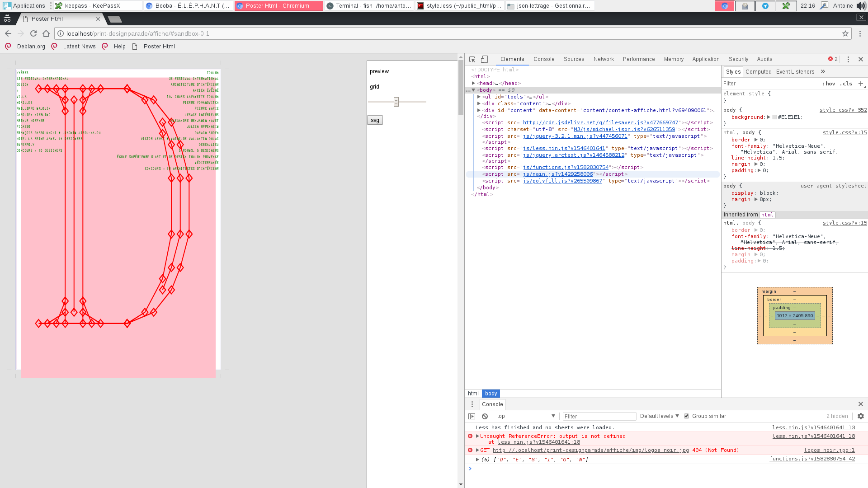Bookmark page with the star icon
The width and height of the screenshot is (868, 488).
845,33
